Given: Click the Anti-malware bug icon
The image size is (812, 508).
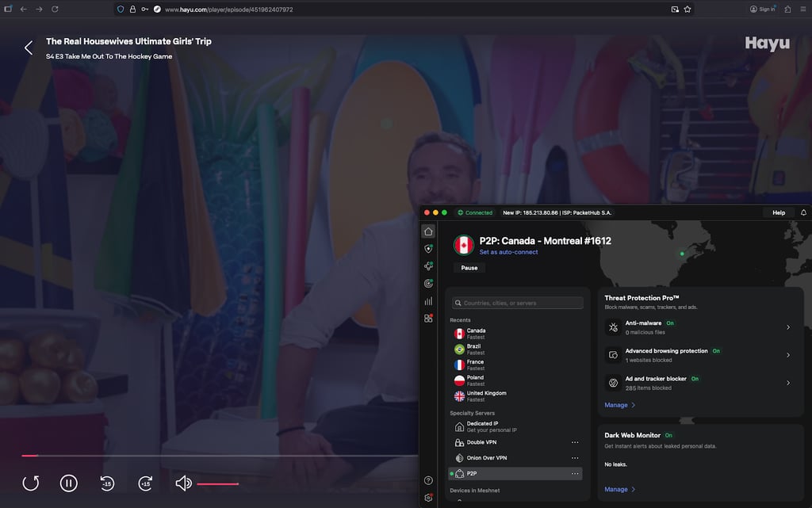Looking at the screenshot, I should [x=613, y=327].
